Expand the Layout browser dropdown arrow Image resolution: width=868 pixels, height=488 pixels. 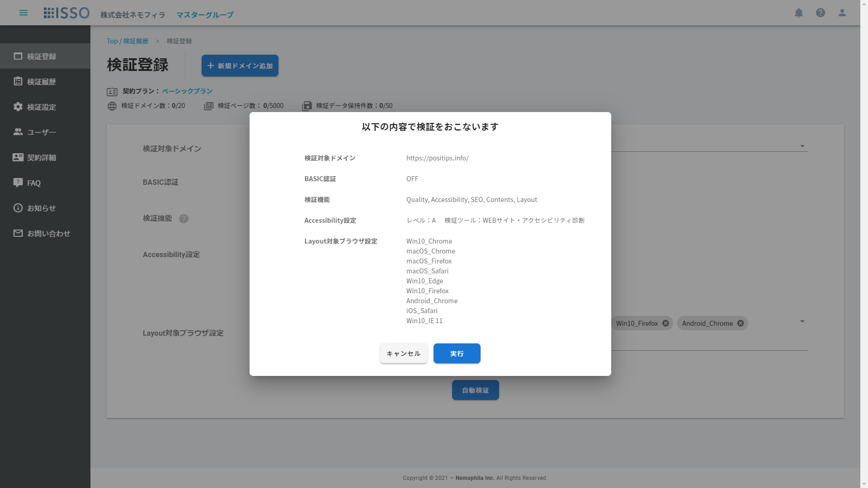click(802, 321)
